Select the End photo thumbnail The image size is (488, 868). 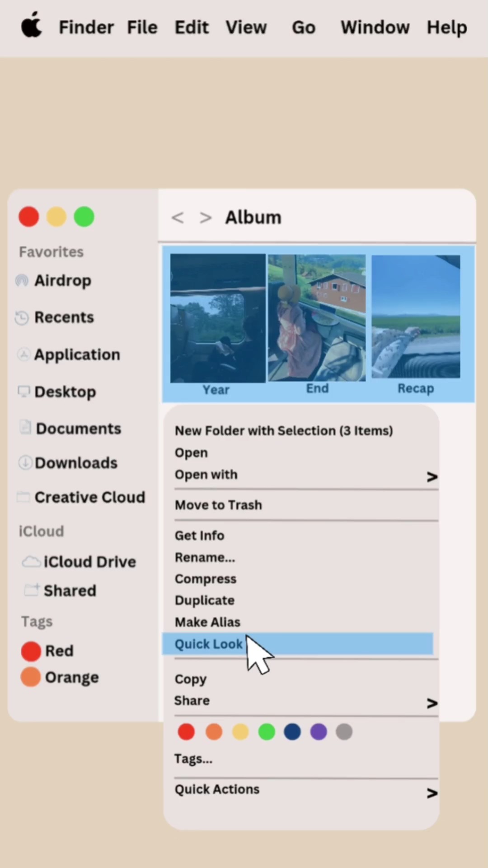tap(317, 318)
